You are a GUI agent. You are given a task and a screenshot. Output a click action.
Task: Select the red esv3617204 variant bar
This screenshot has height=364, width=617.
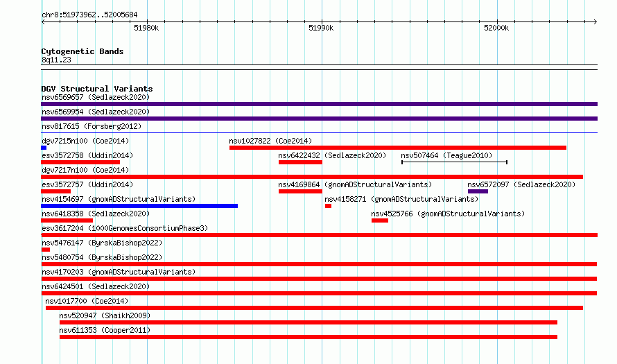point(319,235)
